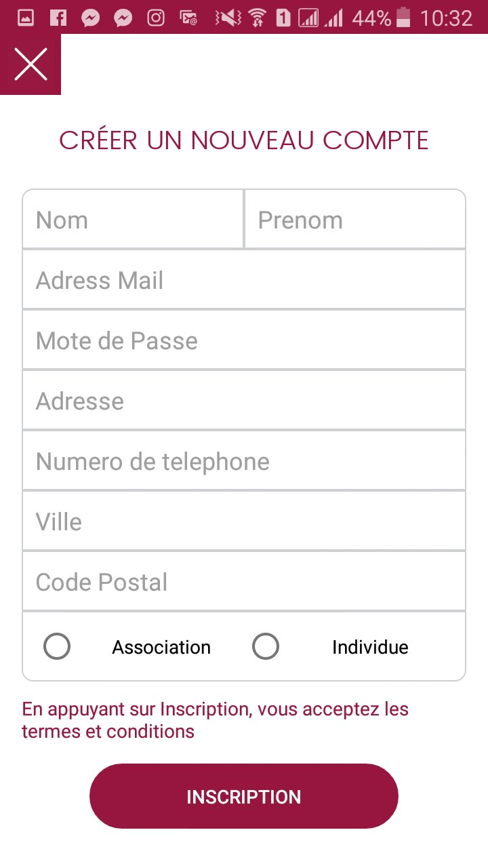Select the Association radio button
Screen dimensions: 488x868
point(57,646)
